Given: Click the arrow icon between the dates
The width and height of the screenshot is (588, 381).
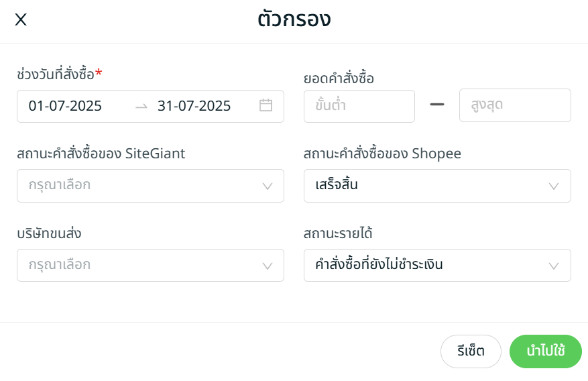Looking at the screenshot, I should pyautogui.click(x=141, y=106).
